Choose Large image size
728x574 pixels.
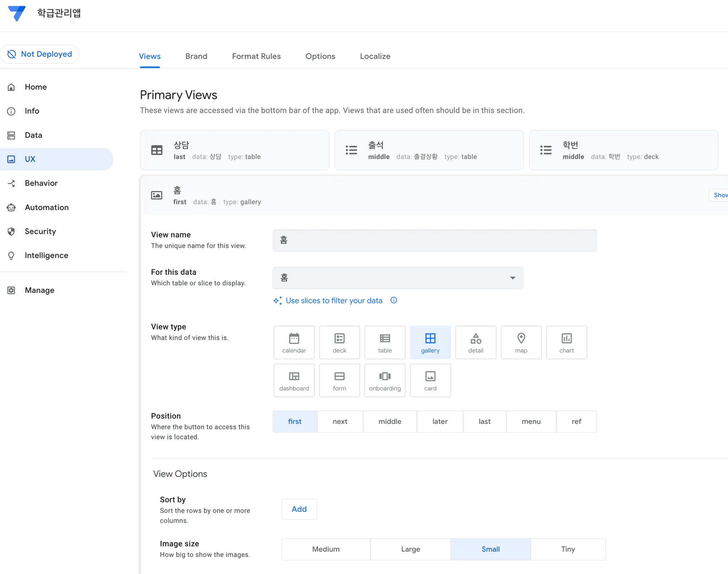[410, 549]
